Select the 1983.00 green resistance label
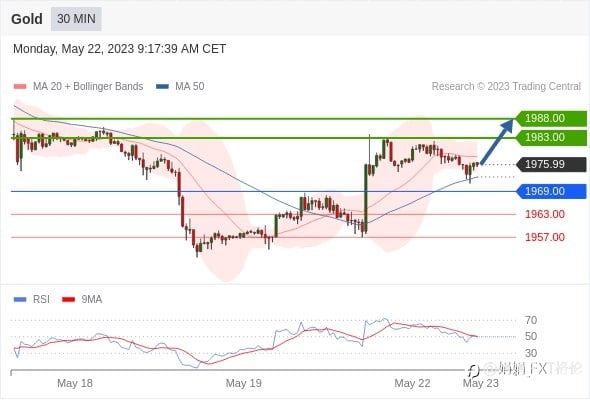Viewport: 590px width, 400px height. click(x=551, y=138)
